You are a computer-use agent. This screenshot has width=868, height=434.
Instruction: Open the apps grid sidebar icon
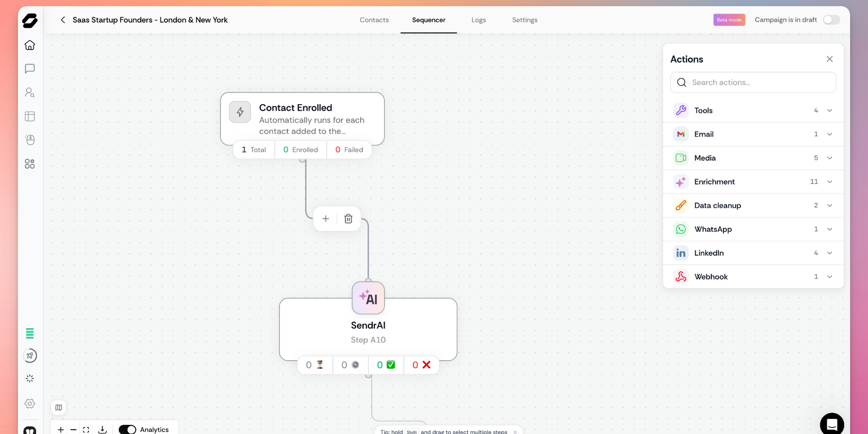[x=30, y=164]
